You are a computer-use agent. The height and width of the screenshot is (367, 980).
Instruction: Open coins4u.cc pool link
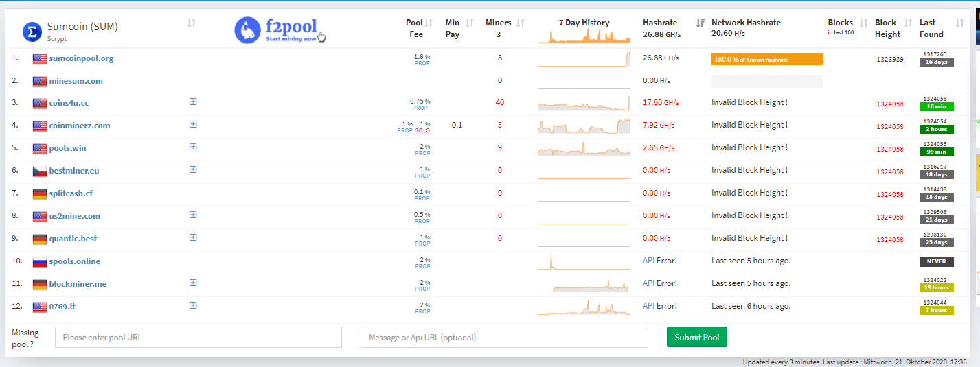(x=69, y=103)
